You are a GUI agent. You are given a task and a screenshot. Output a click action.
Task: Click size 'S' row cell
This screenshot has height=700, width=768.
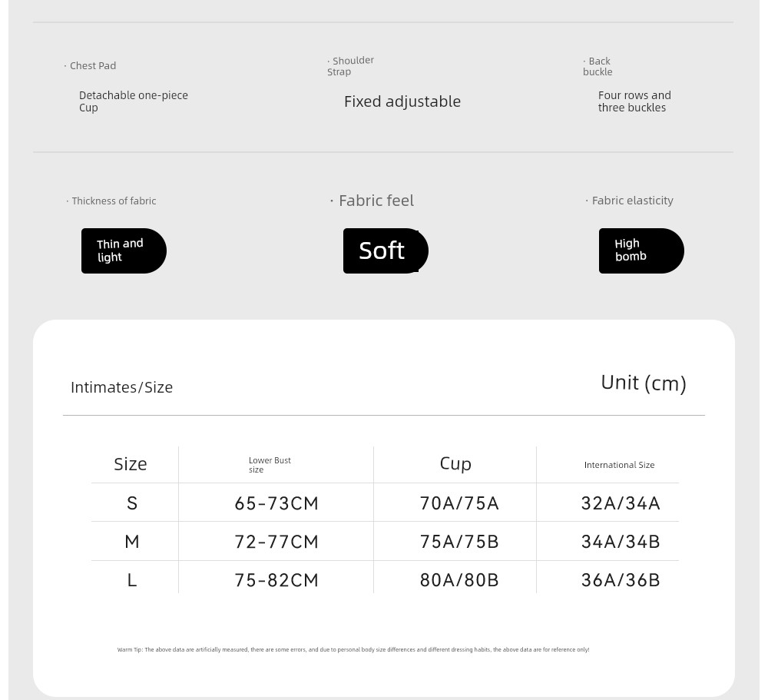coord(132,503)
